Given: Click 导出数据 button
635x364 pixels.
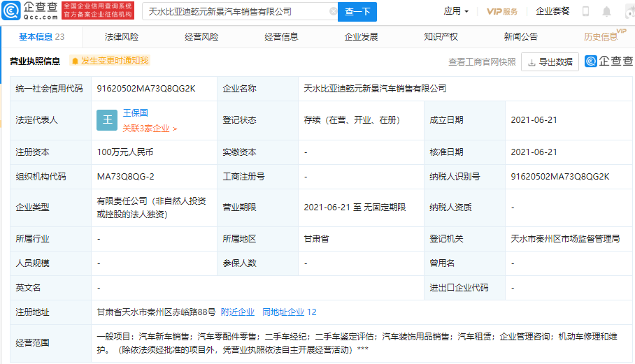Looking at the screenshot, I should [x=550, y=62].
